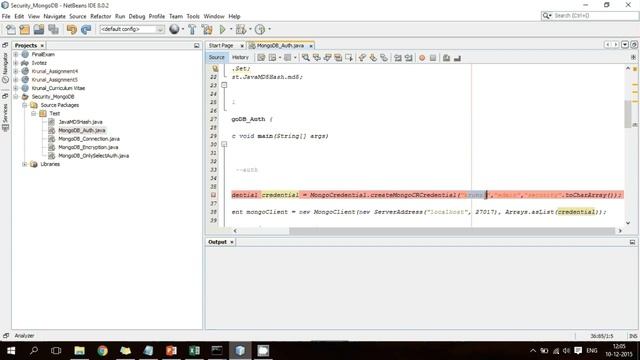Toggle Rectangular Selection in editor toolbar

click(x=349, y=58)
